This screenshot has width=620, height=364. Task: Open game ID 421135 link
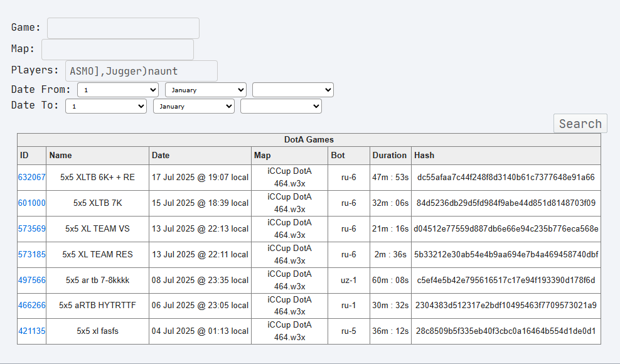pos(31,331)
